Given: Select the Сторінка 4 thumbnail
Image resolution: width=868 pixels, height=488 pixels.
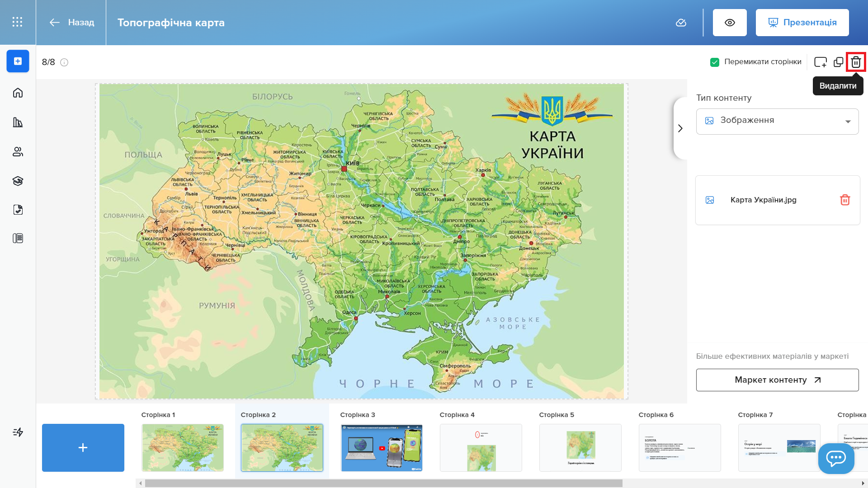Looking at the screenshot, I should pos(481,448).
